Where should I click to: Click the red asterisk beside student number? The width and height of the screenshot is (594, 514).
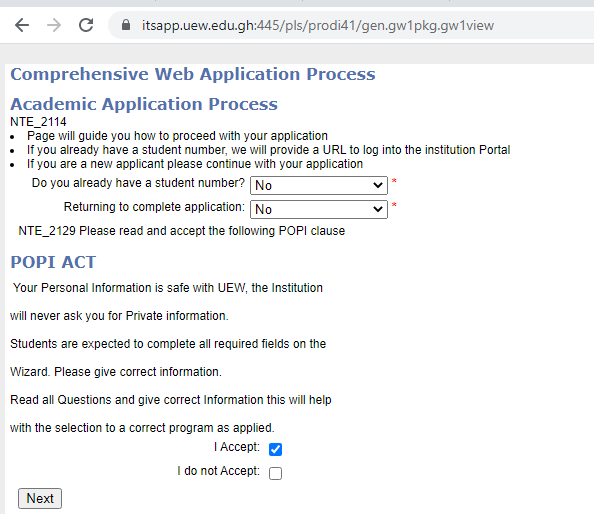coord(394,181)
